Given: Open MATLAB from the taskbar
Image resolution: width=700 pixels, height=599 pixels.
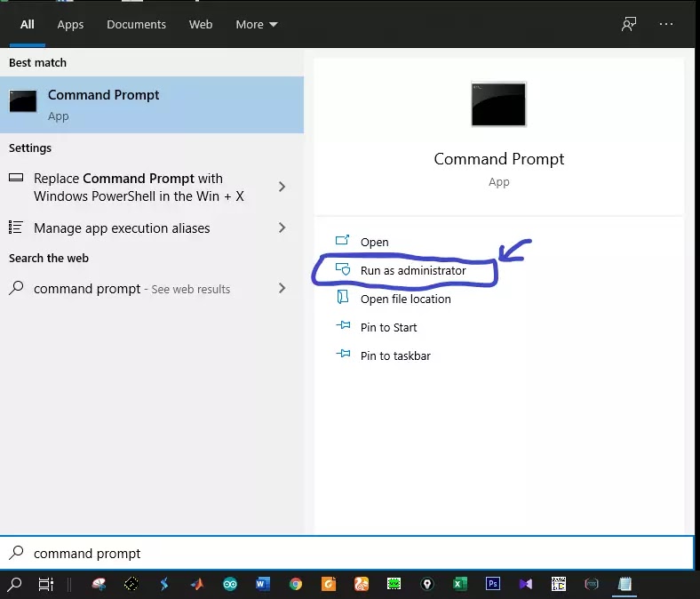Looking at the screenshot, I should pos(197,584).
